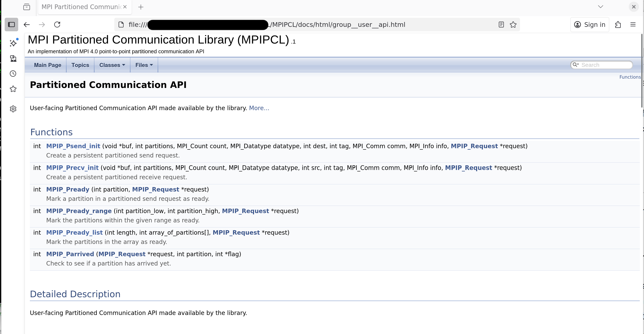Expand the list all tabs chevron
644x334 pixels.
tap(601, 7)
